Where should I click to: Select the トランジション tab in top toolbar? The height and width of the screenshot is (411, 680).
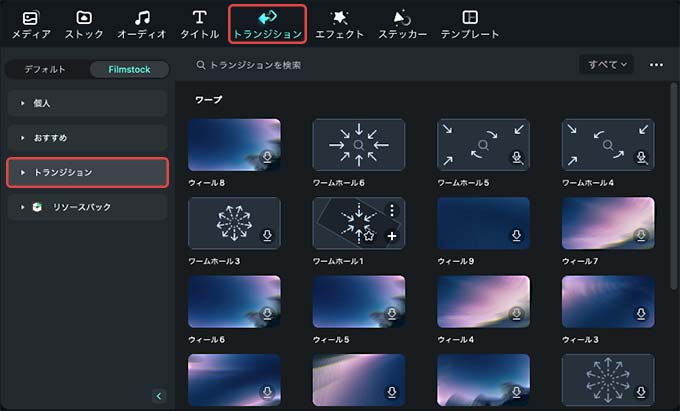268,24
